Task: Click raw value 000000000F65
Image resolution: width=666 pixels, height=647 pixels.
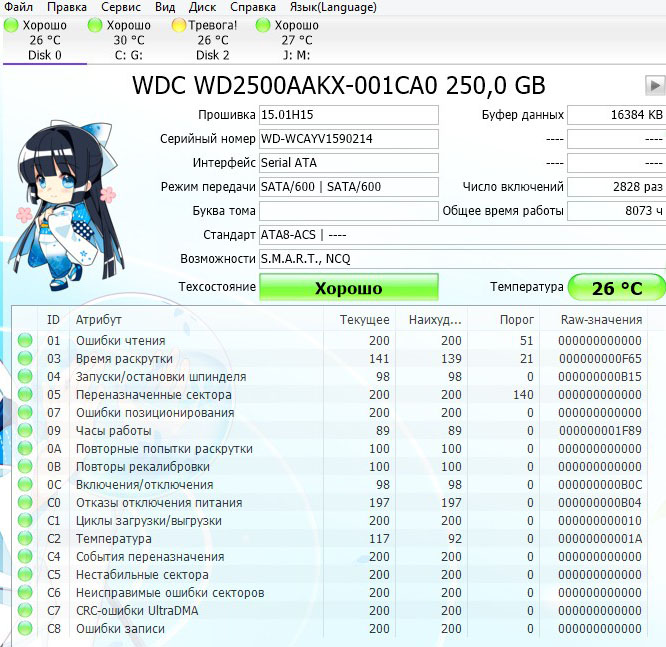Action: pos(600,359)
